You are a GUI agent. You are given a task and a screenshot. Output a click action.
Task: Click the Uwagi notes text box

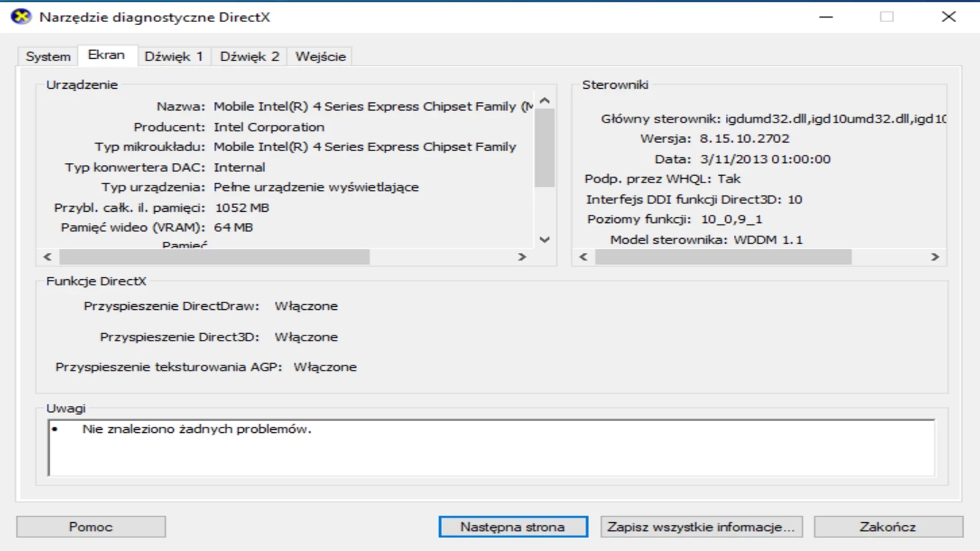click(491, 448)
